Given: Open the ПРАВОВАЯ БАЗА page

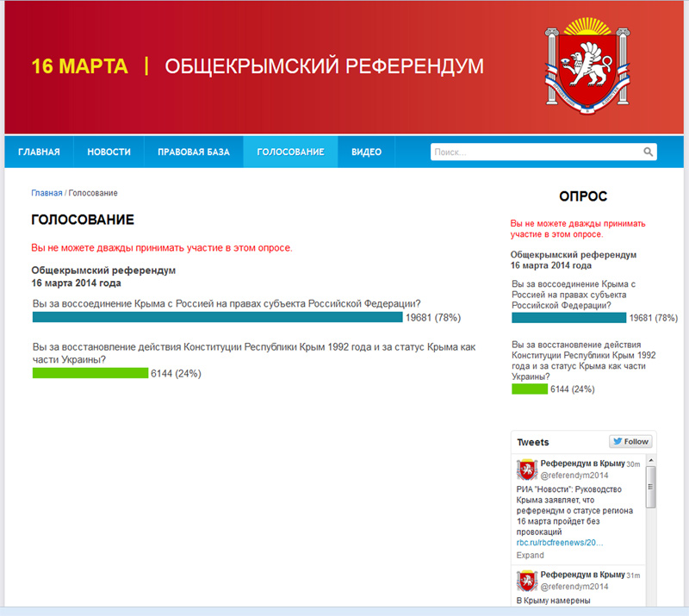Looking at the screenshot, I should [x=194, y=152].
